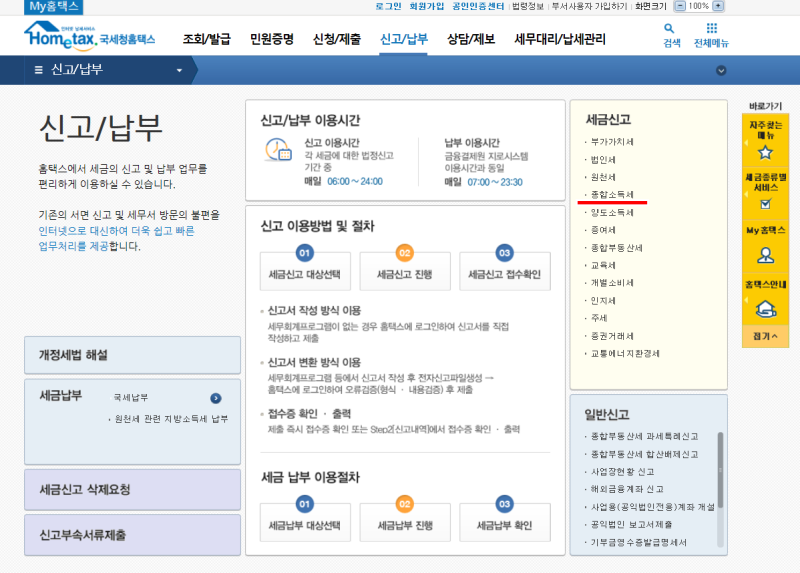Open the 공인인증센터 link
Screen dimensions: 800x573
tap(478, 6)
